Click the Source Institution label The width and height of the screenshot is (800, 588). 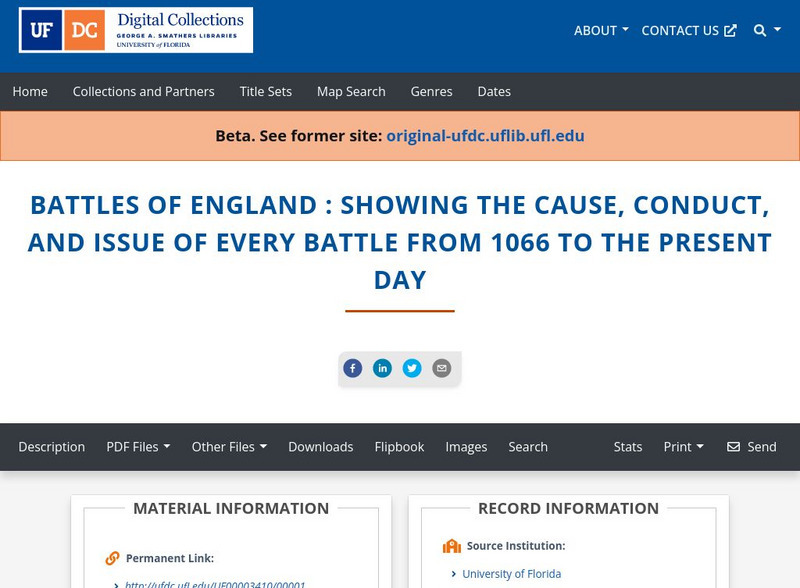[516, 546]
